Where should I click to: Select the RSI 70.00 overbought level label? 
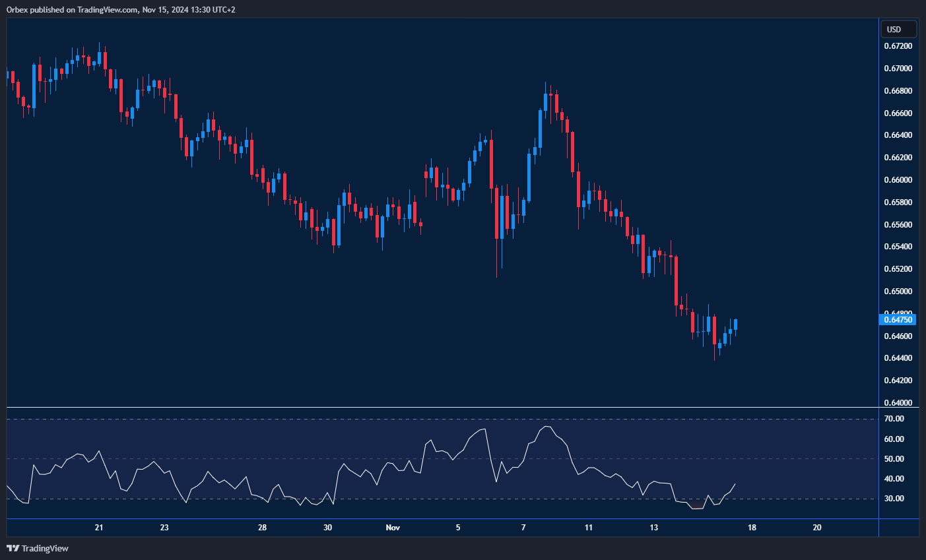coord(894,419)
